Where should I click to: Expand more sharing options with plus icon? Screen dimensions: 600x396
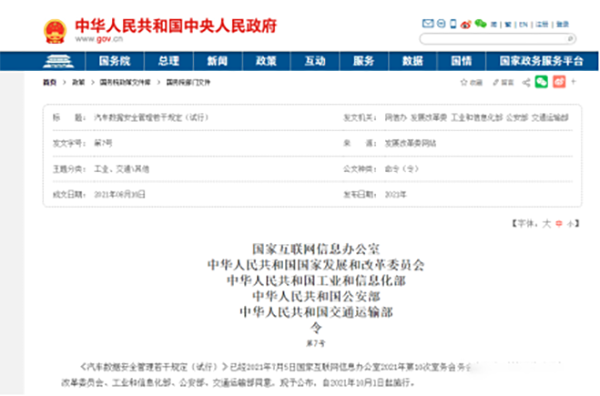pos(573,81)
